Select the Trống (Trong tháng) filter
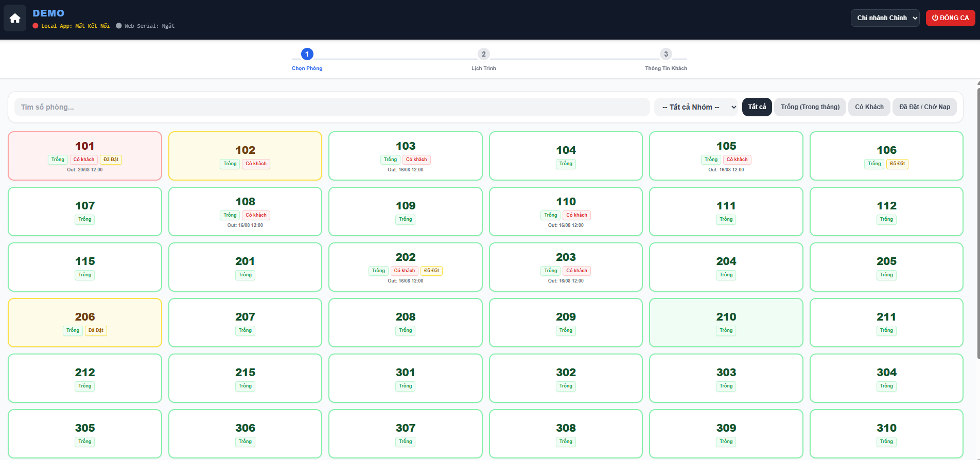This screenshot has width=980, height=460. (810, 107)
